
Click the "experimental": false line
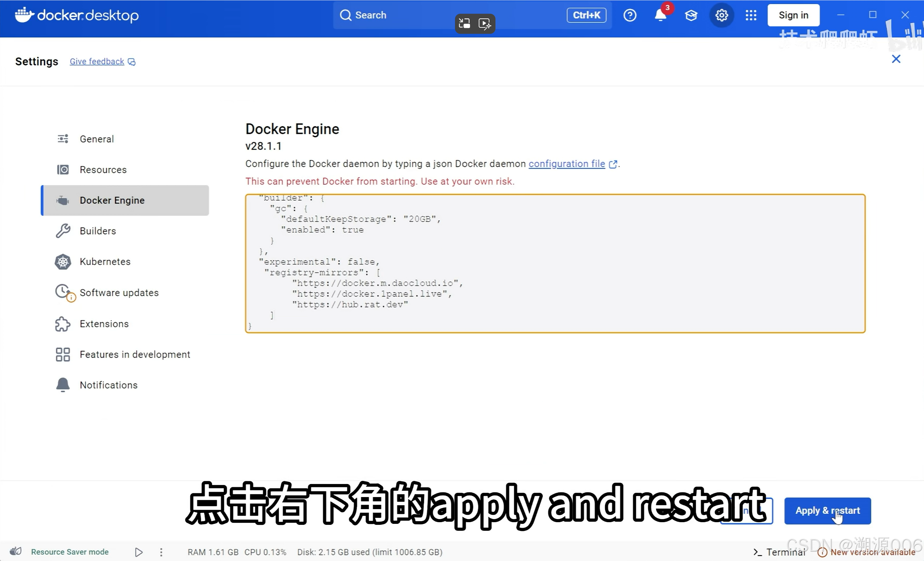pyautogui.click(x=319, y=262)
